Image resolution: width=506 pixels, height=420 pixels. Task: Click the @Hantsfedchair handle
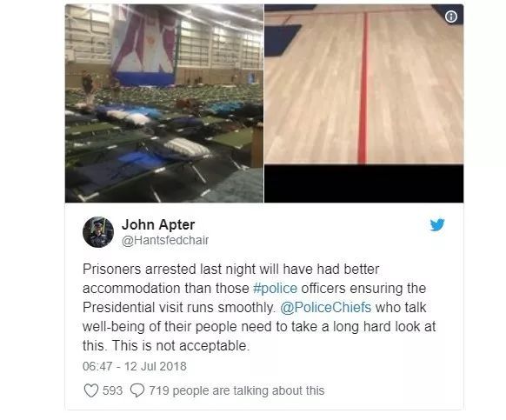pyautogui.click(x=165, y=240)
